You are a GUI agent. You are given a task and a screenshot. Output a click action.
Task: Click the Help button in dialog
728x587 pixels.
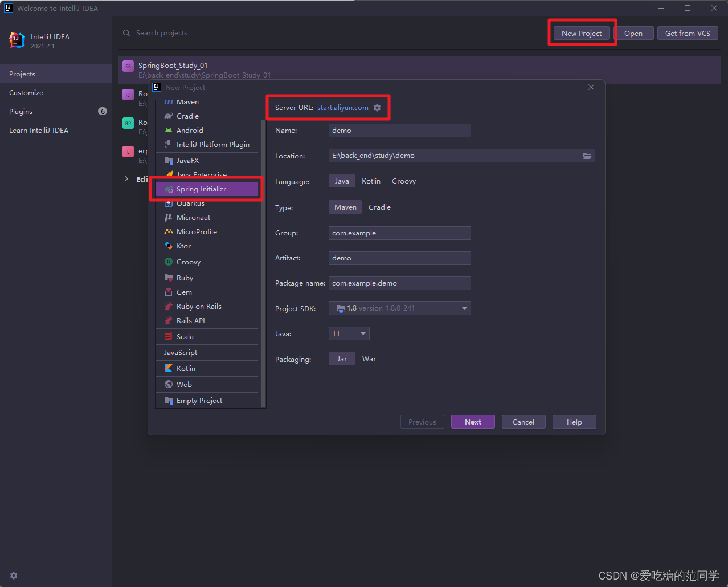click(574, 422)
